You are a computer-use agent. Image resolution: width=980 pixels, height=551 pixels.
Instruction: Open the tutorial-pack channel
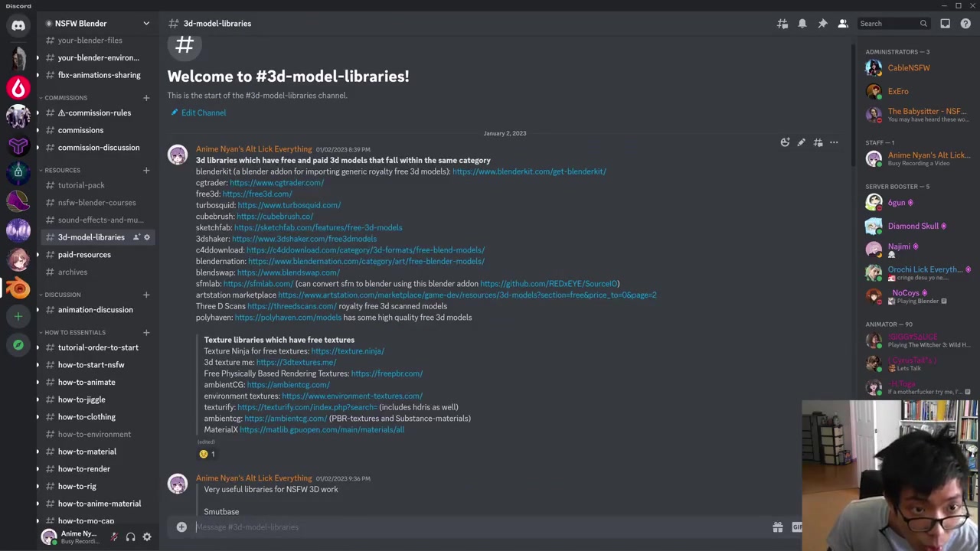(x=81, y=185)
